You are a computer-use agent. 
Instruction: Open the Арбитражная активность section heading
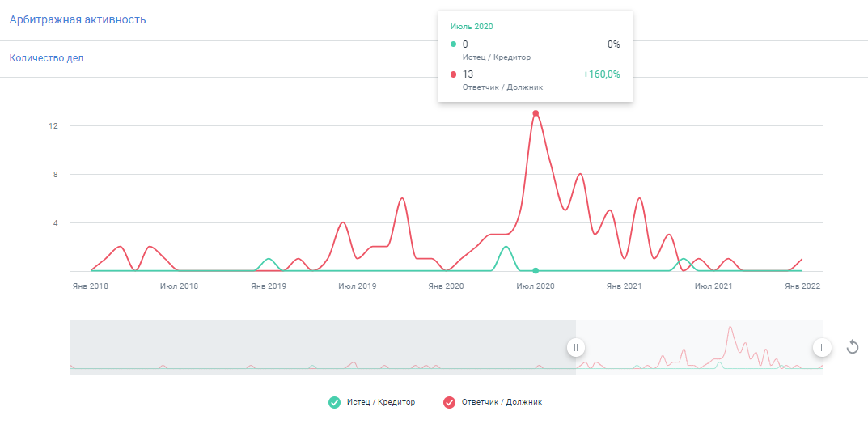[x=78, y=19]
